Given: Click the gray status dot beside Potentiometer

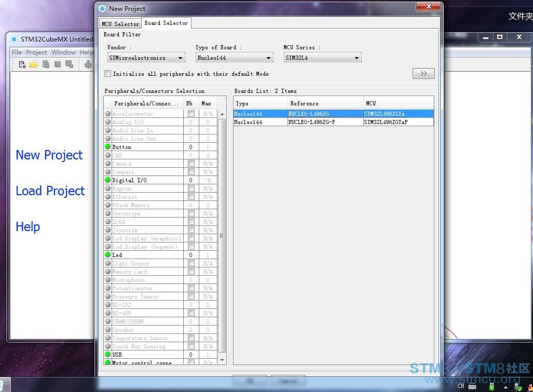Looking at the screenshot, I should click(108, 288).
